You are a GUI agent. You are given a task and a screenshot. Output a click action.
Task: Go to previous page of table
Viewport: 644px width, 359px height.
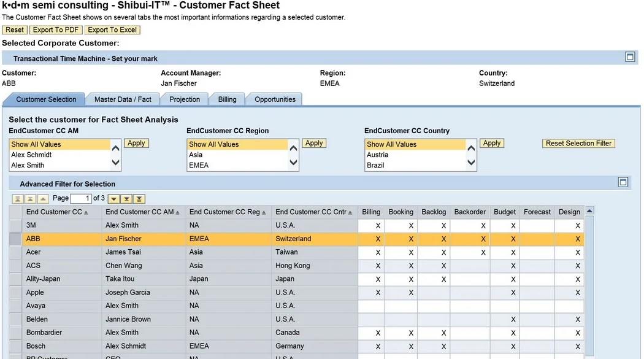click(x=30, y=199)
